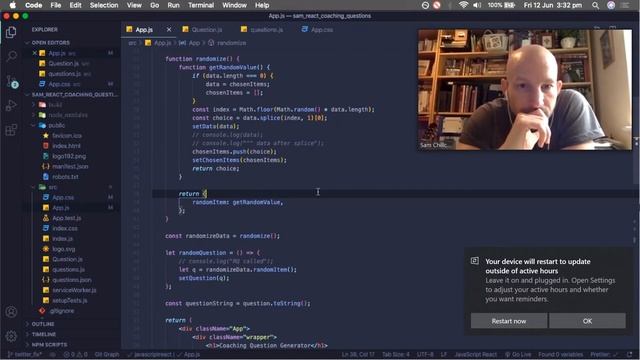640x360 pixels.
Task: Open questions.json in the src folder
Action: click(71, 280)
